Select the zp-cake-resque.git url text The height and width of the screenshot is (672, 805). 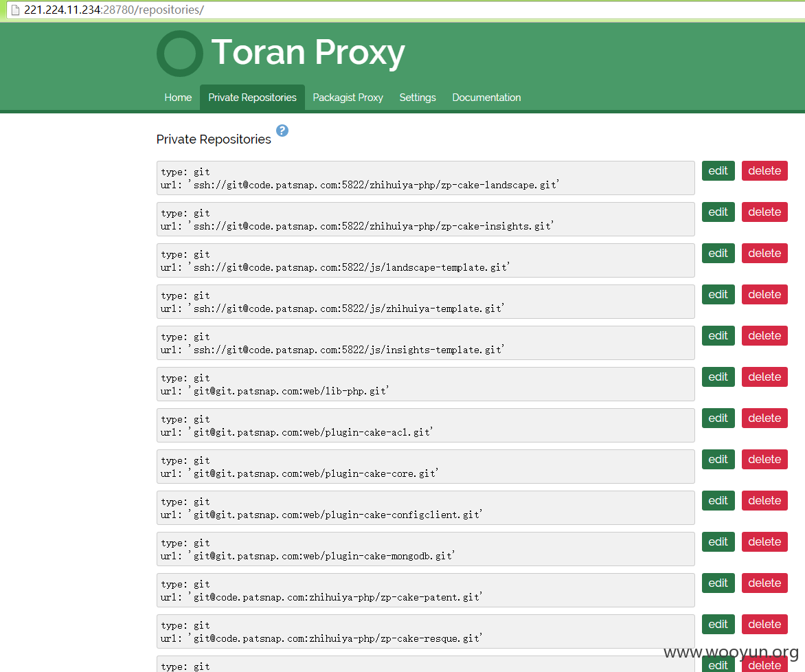coord(321,638)
